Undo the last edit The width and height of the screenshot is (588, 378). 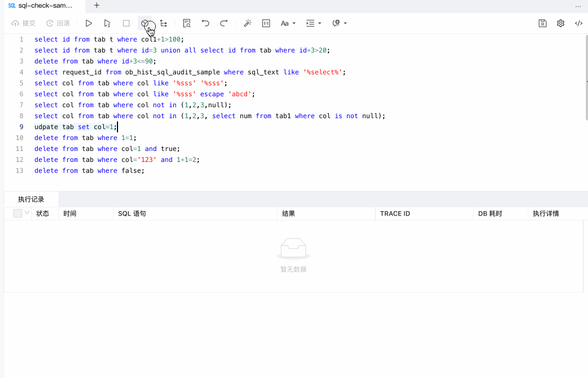tap(205, 24)
